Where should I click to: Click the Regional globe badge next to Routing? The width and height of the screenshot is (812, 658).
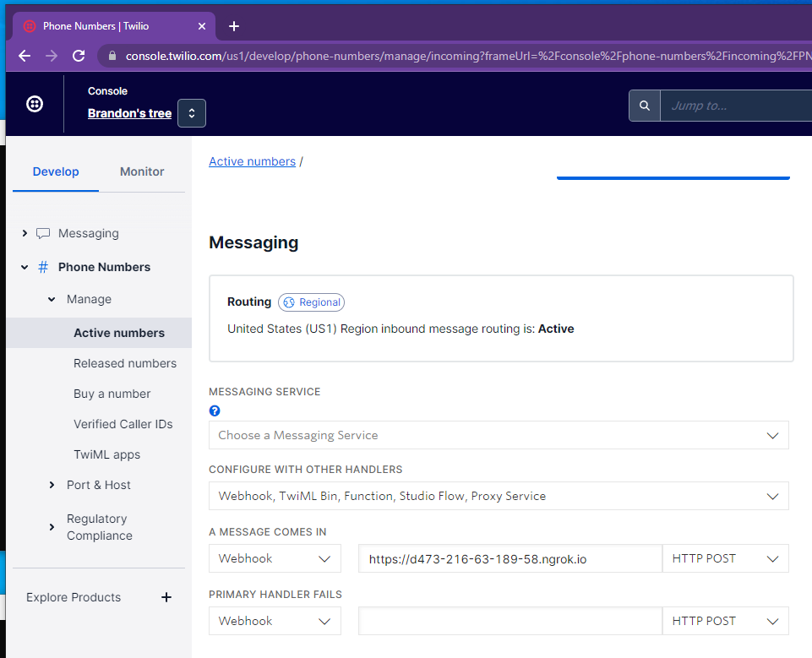(x=309, y=302)
